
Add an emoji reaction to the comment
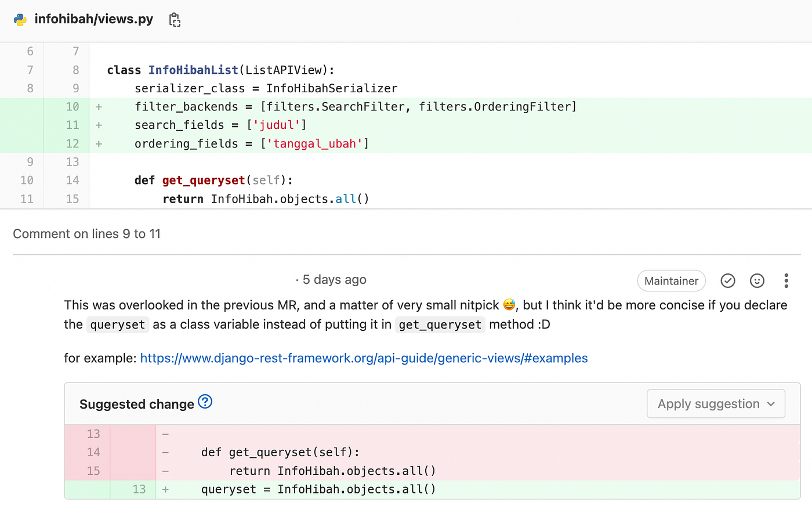[757, 280]
